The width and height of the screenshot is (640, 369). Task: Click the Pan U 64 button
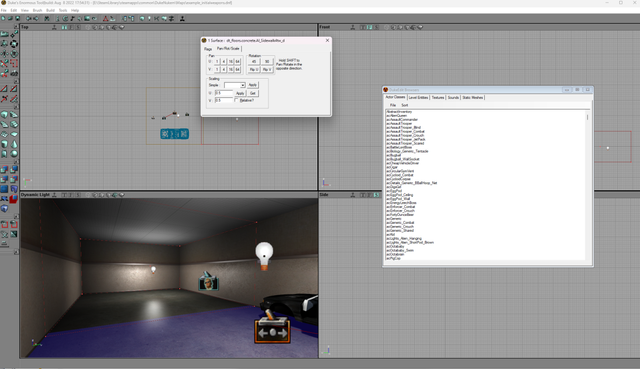pos(238,61)
